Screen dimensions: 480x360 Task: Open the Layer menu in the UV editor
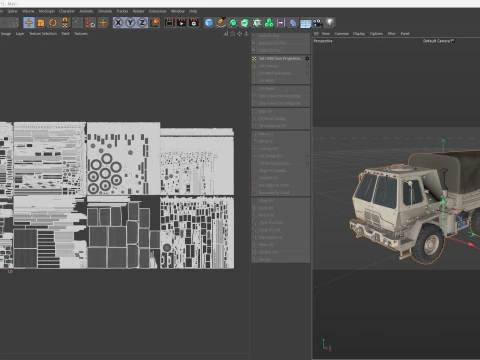pos(20,34)
